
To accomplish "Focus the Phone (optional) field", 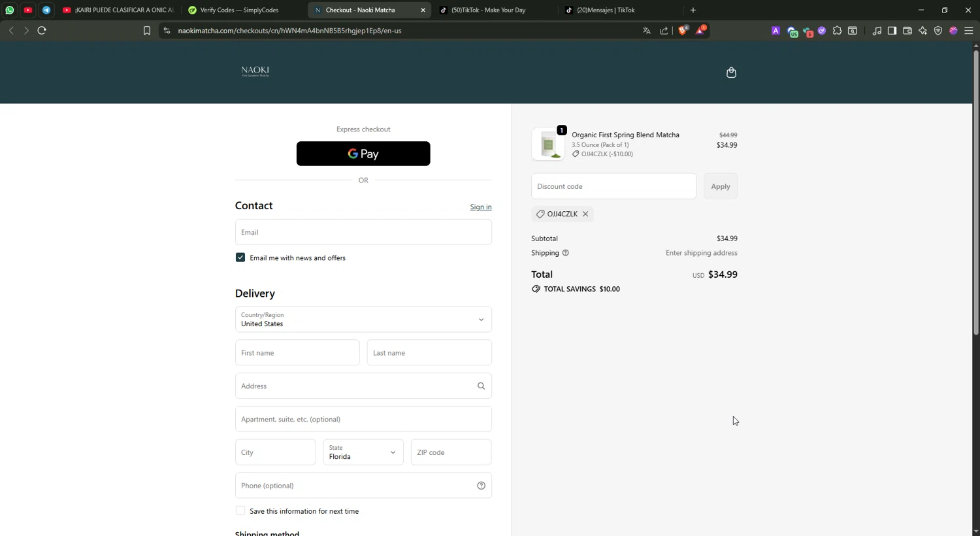I will point(363,486).
